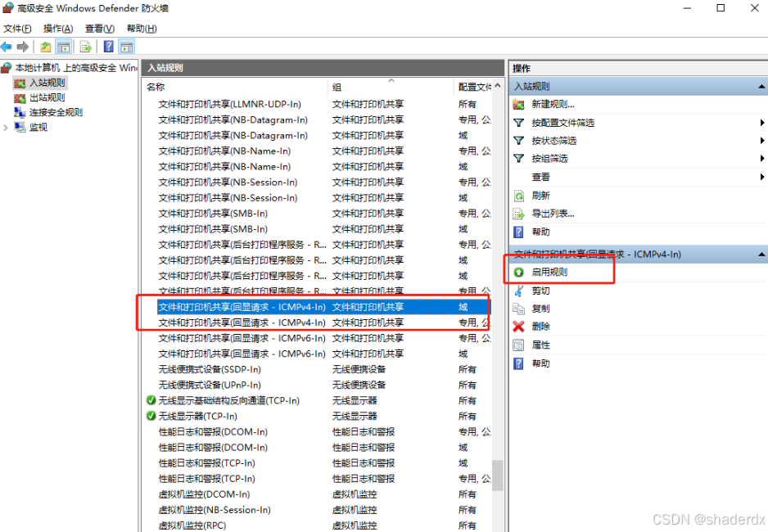768x532 pixels.
Task: Go forward with the gray right arrow
Action: click(23, 47)
